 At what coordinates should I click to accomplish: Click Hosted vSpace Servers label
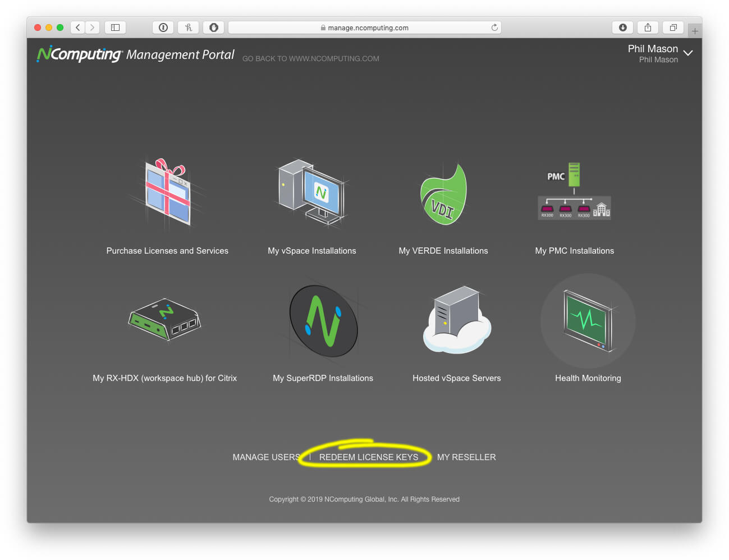(x=457, y=378)
